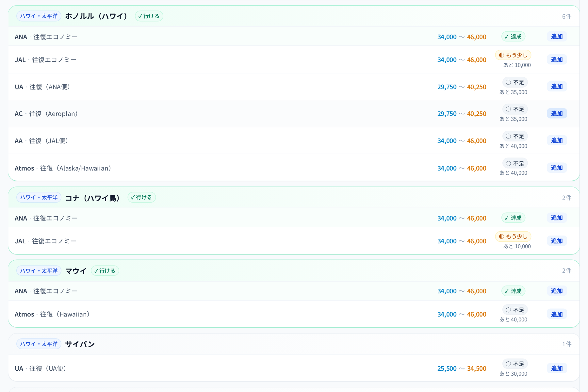Click the 達成 status badge for Maui ANA

pos(513,291)
